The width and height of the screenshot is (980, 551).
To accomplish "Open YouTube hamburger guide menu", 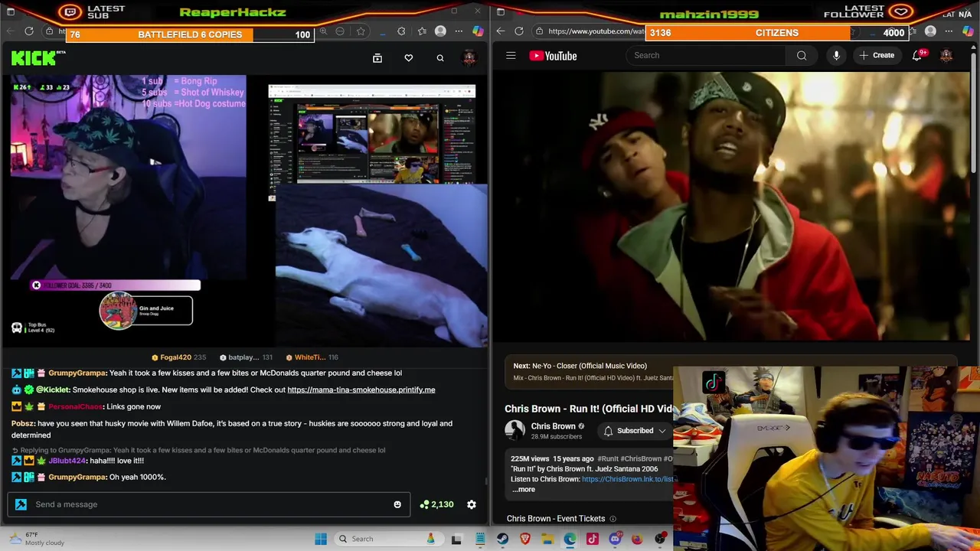I will click(511, 55).
